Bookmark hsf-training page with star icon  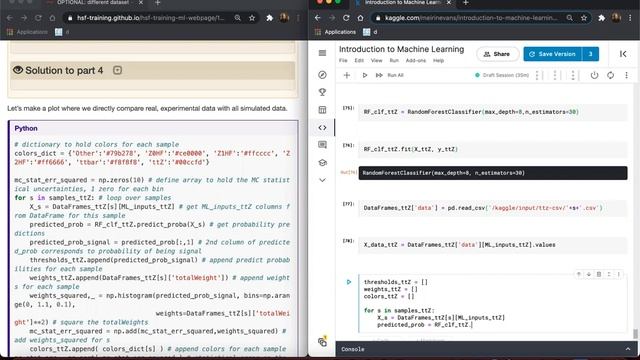tap(252, 18)
